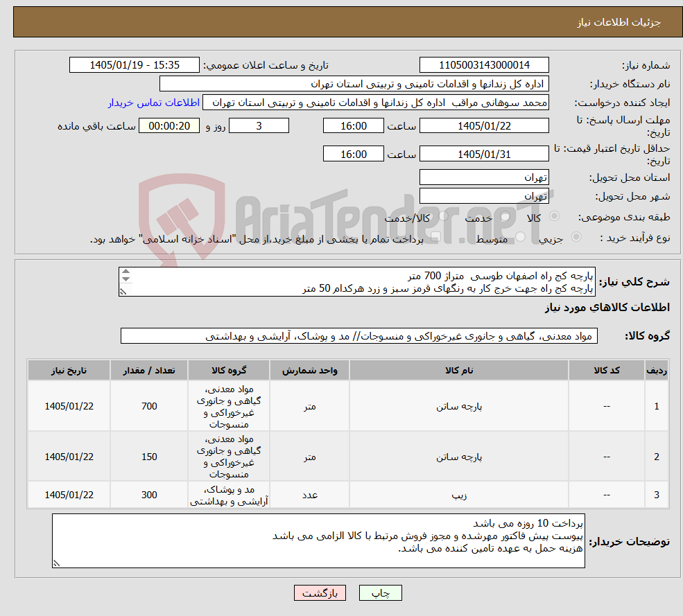Click the شرح کلی نیاز text area
The height and width of the screenshot is (616, 683).
356,281
